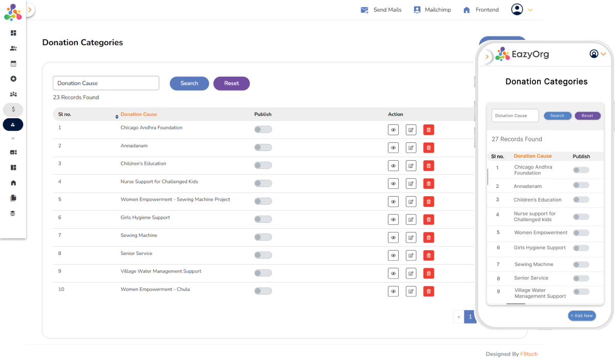This screenshot has height=364, width=615.
Task: Click the blue Search button
Action: click(189, 83)
